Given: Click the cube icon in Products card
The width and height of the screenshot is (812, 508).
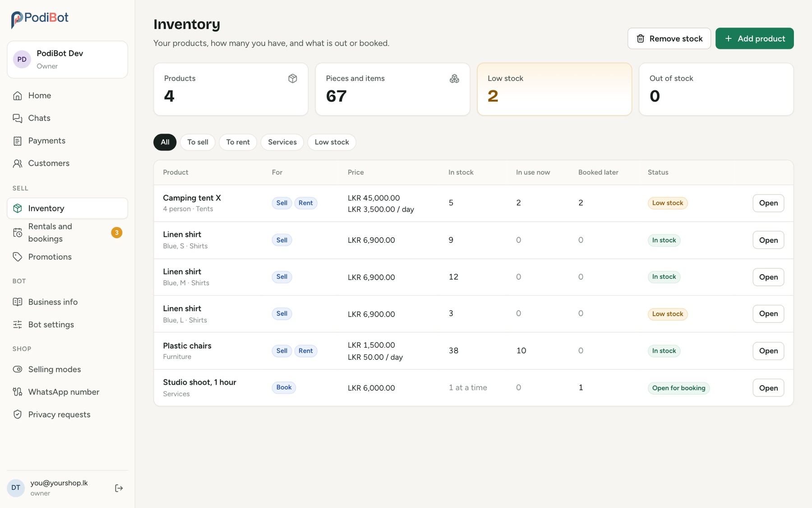Looking at the screenshot, I should (293, 79).
